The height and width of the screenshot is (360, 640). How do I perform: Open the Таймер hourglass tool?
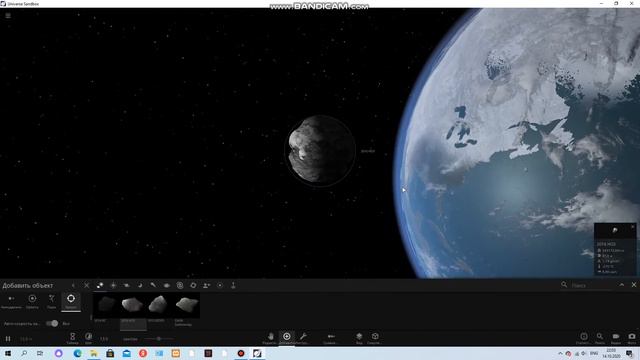click(72, 338)
